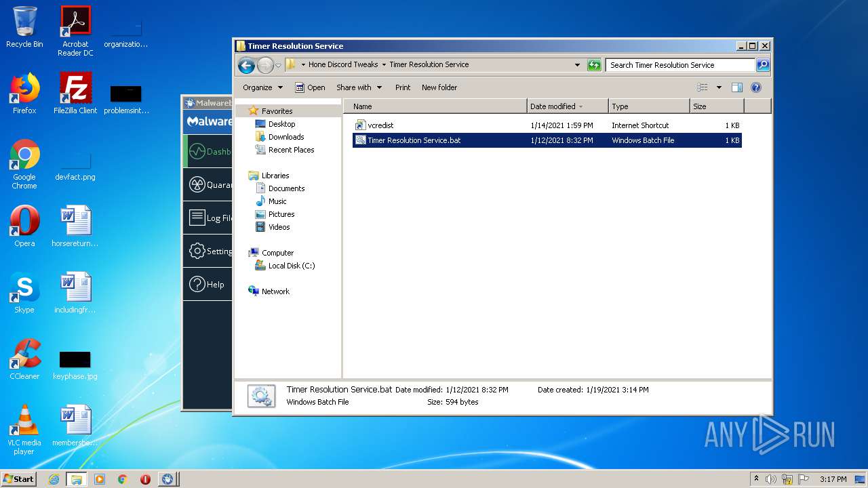Open the Opera desktop icon

pos(24,226)
